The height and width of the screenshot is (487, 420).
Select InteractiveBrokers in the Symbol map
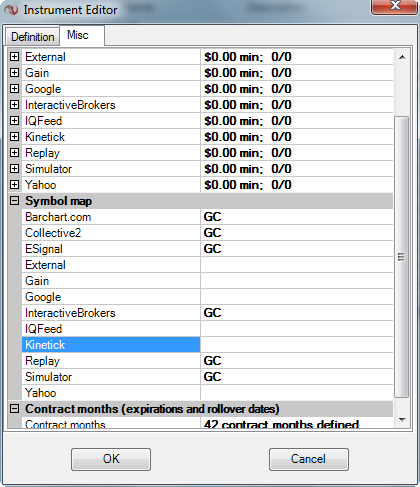pyautogui.click(x=111, y=313)
